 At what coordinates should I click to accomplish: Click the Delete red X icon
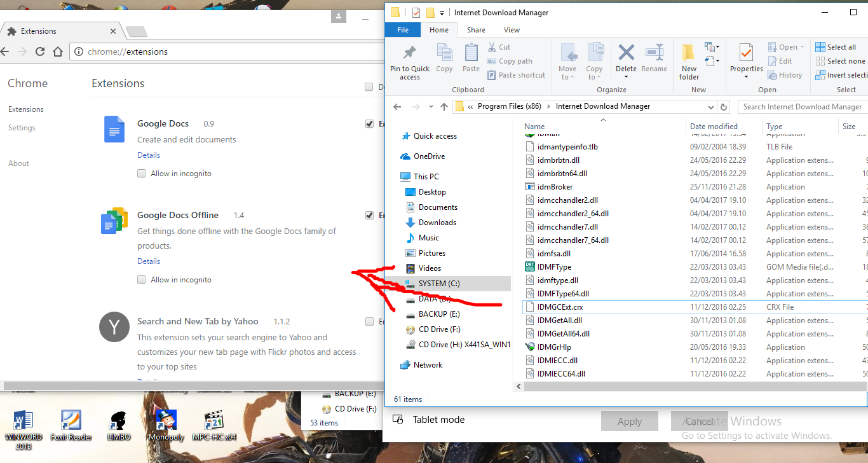pos(627,53)
